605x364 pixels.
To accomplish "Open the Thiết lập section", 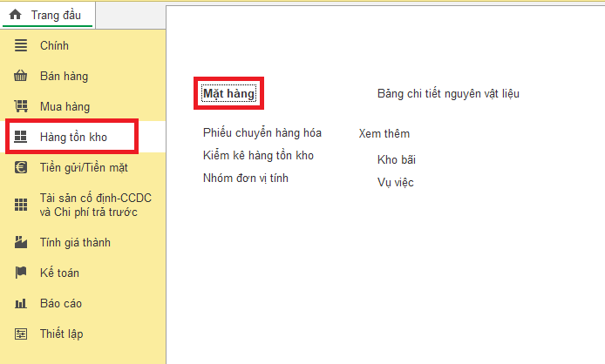I will coord(61,334).
